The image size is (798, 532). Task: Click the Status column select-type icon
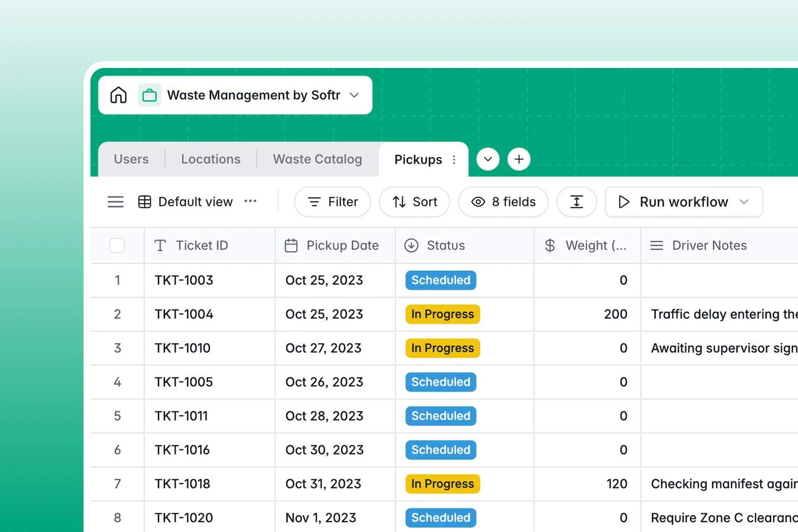tap(411, 245)
